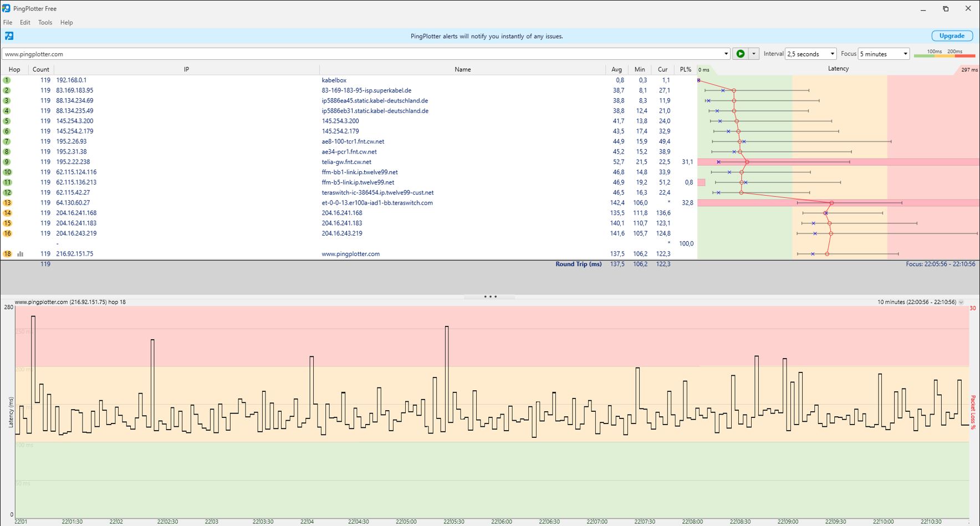Expand the target address history dropdown
The height and width of the screenshot is (526, 980).
[x=726, y=54]
